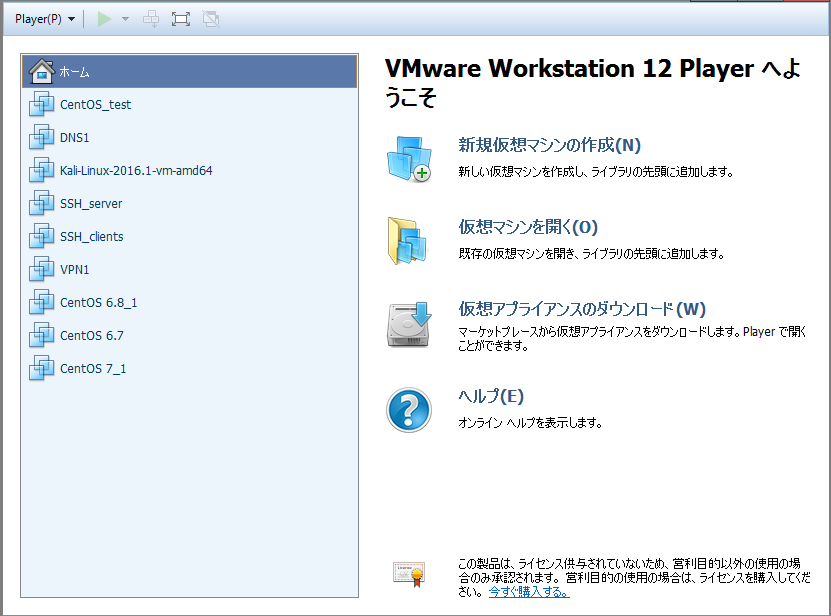This screenshot has height=616, width=831.
Task: Select the CentOS 7_1 virtual machine
Action: tap(190, 368)
